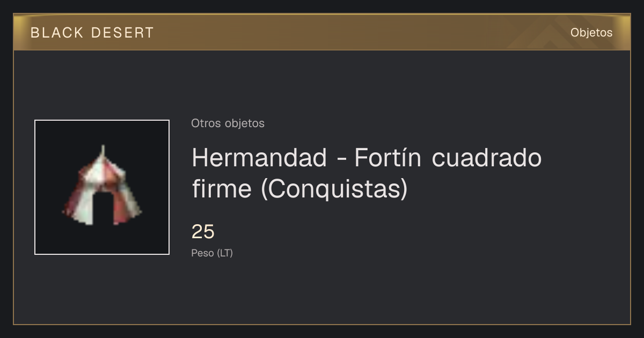
Task: Click the 'Peso (LT)' label
Action: (x=212, y=253)
